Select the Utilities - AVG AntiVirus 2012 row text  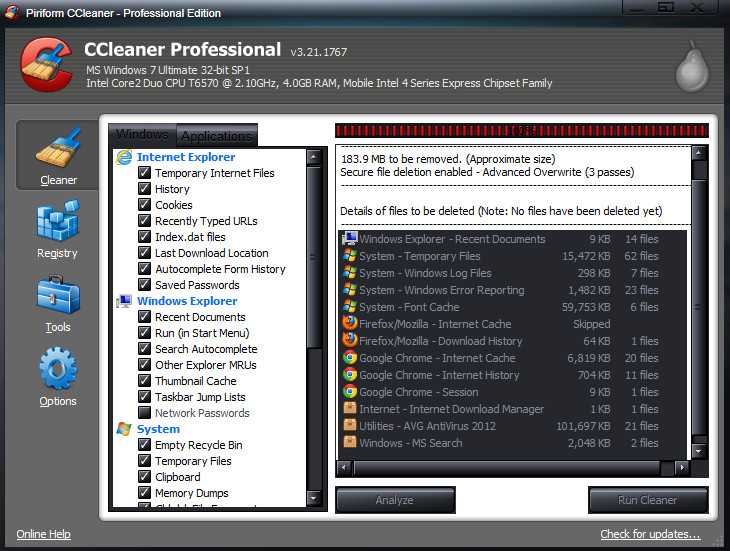tap(427, 426)
